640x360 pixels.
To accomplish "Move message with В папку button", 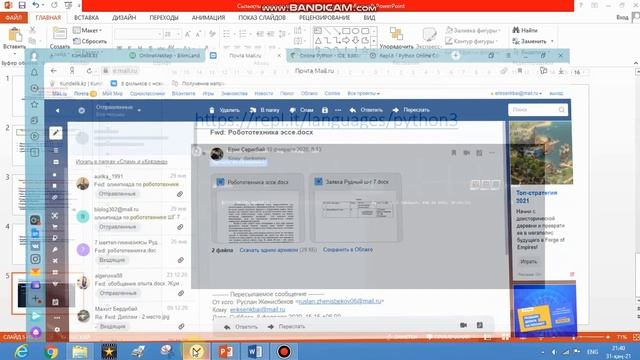I will point(264,110).
